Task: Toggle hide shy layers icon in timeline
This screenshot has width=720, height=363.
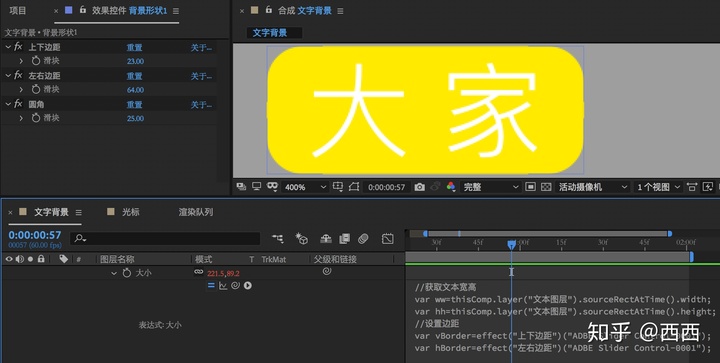Action: pyautogui.click(x=326, y=238)
